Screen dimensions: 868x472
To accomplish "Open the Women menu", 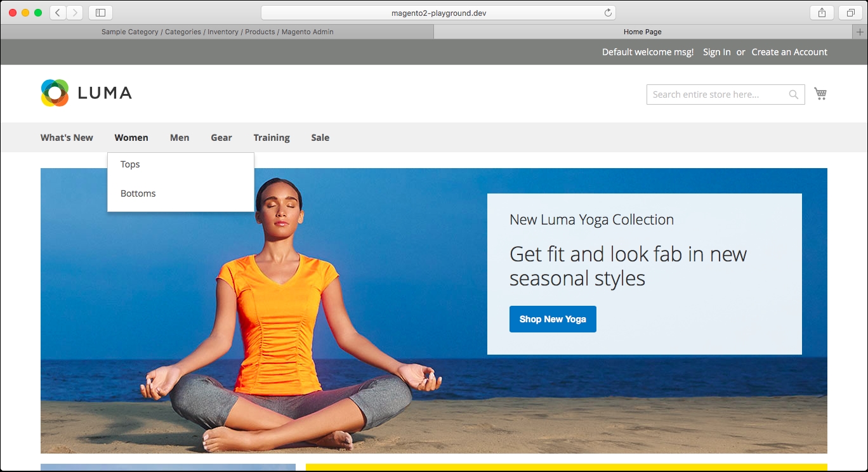I will [131, 138].
